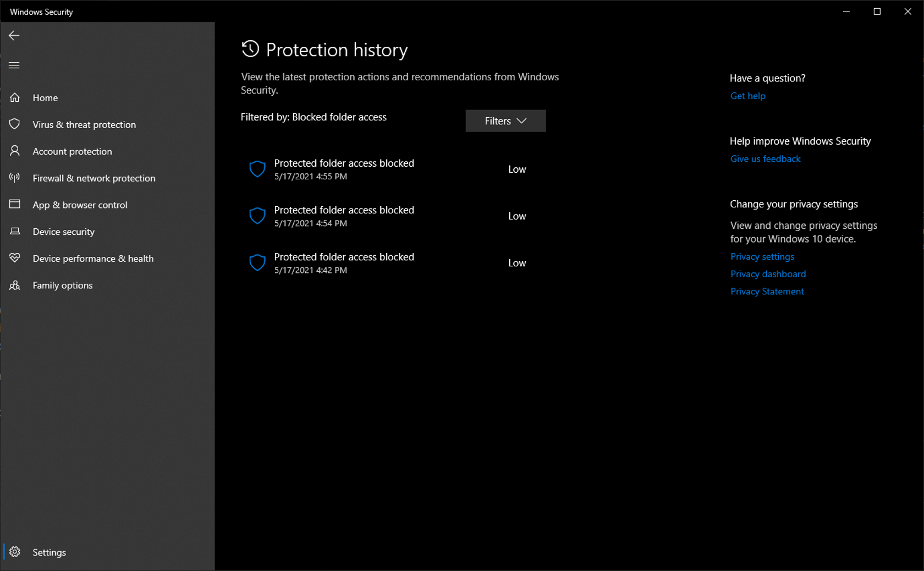Expand the blocked event dated 5/17/2021 4:54 PM
The image size is (924, 571).
click(x=393, y=216)
